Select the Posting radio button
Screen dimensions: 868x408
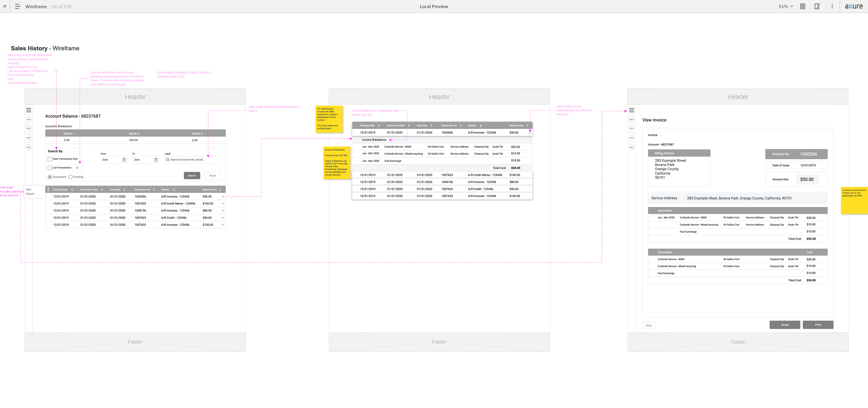(x=71, y=177)
